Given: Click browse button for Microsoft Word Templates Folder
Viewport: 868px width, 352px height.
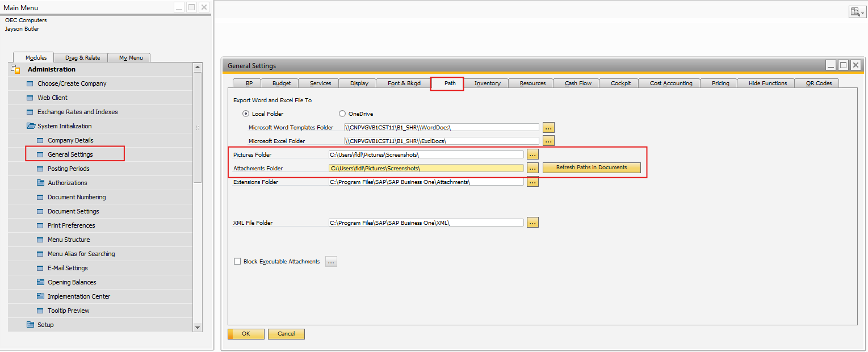Looking at the screenshot, I should (x=548, y=127).
